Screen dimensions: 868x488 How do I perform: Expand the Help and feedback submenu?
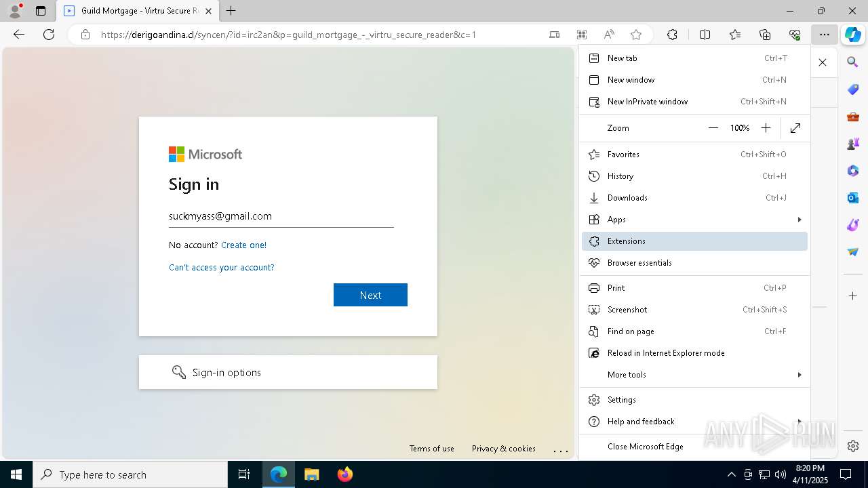click(694, 422)
